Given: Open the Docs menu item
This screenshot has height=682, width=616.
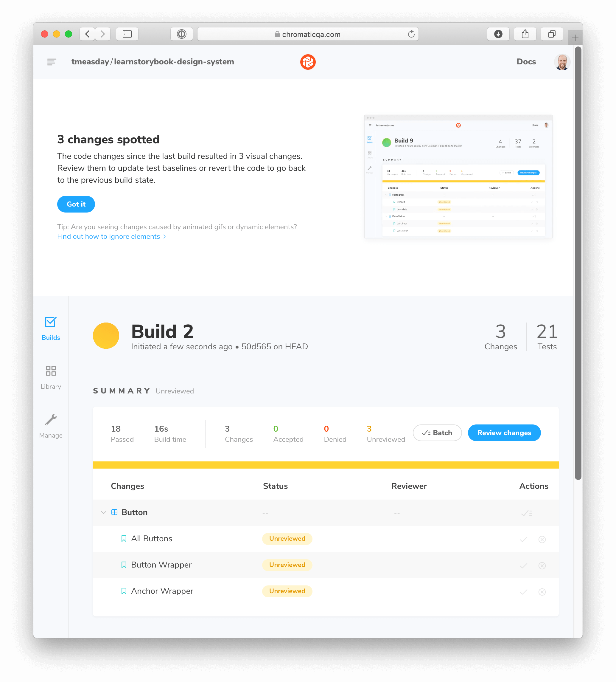Looking at the screenshot, I should pyautogui.click(x=526, y=62).
